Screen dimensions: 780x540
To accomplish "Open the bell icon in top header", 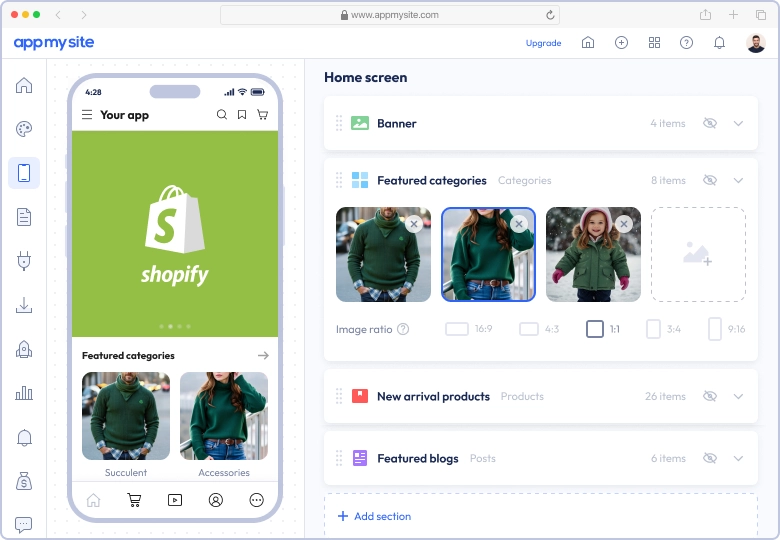I will (719, 43).
